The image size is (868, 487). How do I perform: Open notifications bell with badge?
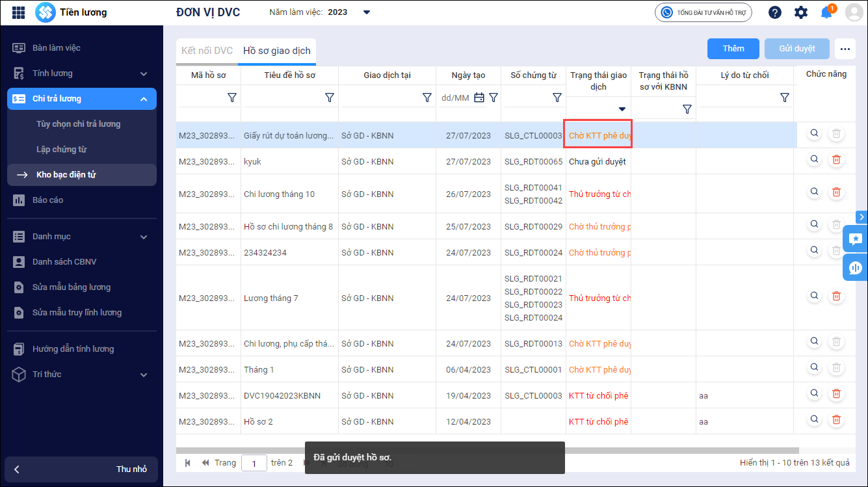coord(827,12)
